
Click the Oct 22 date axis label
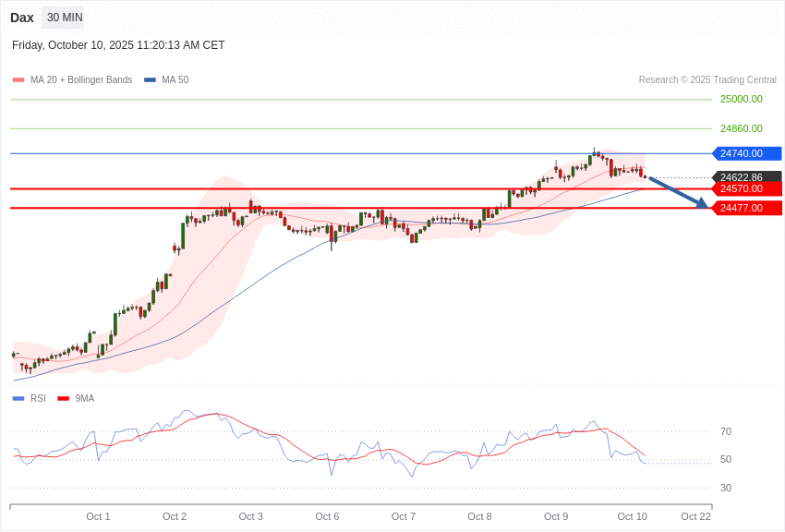[695, 516]
